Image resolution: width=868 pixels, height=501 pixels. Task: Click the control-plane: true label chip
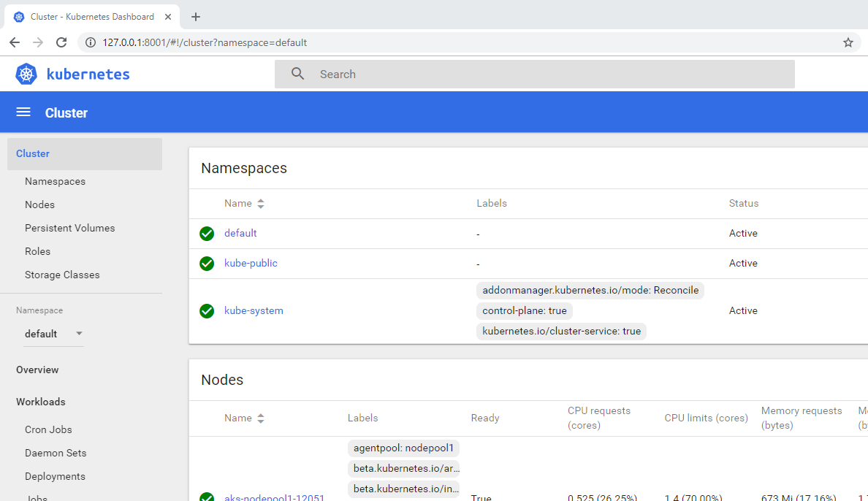click(x=524, y=310)
